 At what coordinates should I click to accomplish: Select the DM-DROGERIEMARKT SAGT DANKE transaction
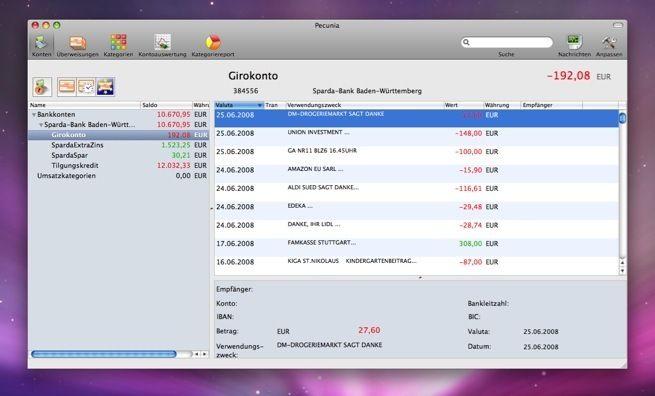[416, 118]
